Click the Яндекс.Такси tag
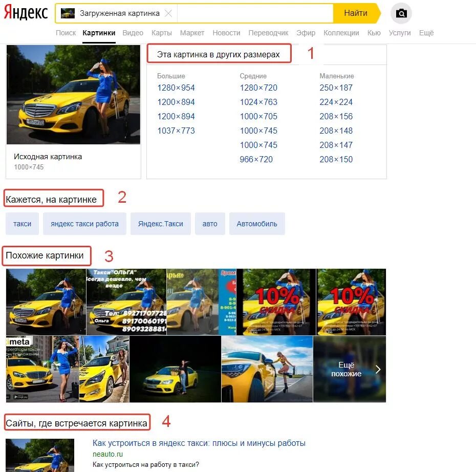Viewport: 476px width, 472px height. pyautogui.click(x=161, y=224)
